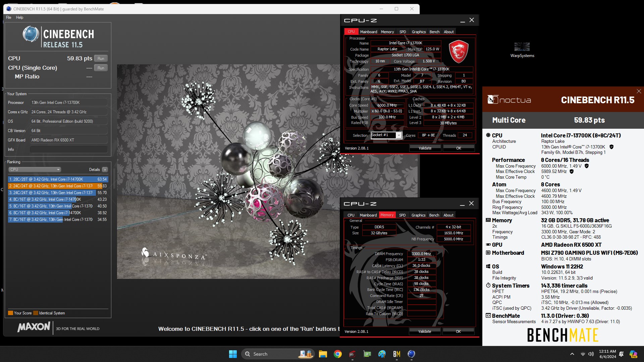Viewport: 644px width, 362px height.
Task: Open Help menu in Cinebench
Action: click(20, 17)
